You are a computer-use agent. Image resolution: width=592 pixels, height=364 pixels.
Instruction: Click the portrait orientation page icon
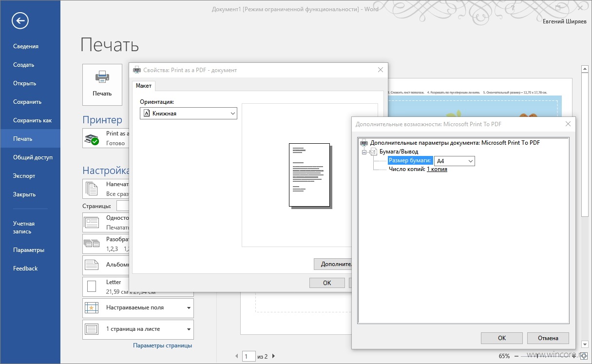[146, 114]
